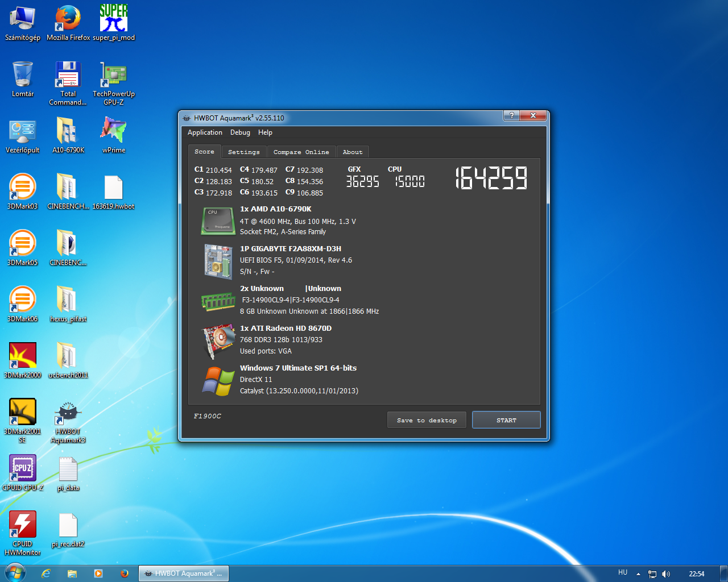
Task: Select the pi_rec.dat2 file
Action: (x=68, y=530)
